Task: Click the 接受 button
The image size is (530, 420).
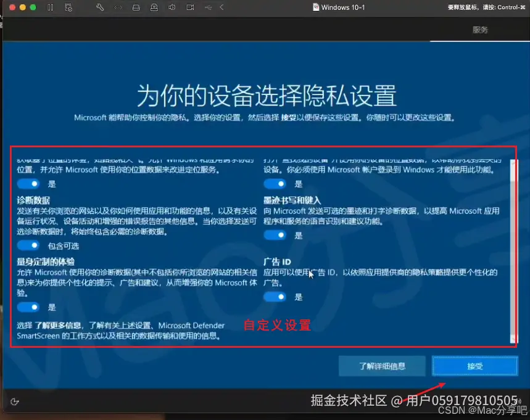Action: [x=474, y=366]
